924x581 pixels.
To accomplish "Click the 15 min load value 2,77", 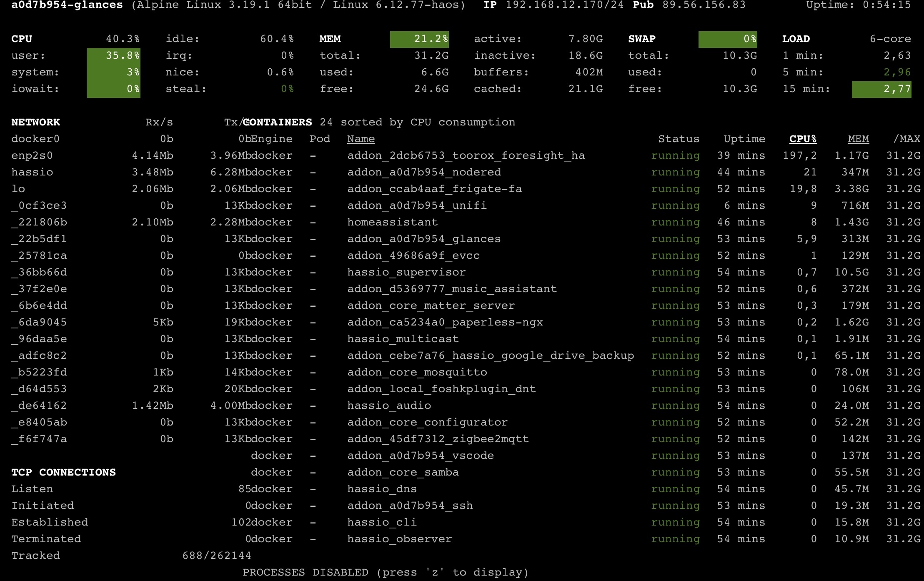I will click(x=881, y=89).
